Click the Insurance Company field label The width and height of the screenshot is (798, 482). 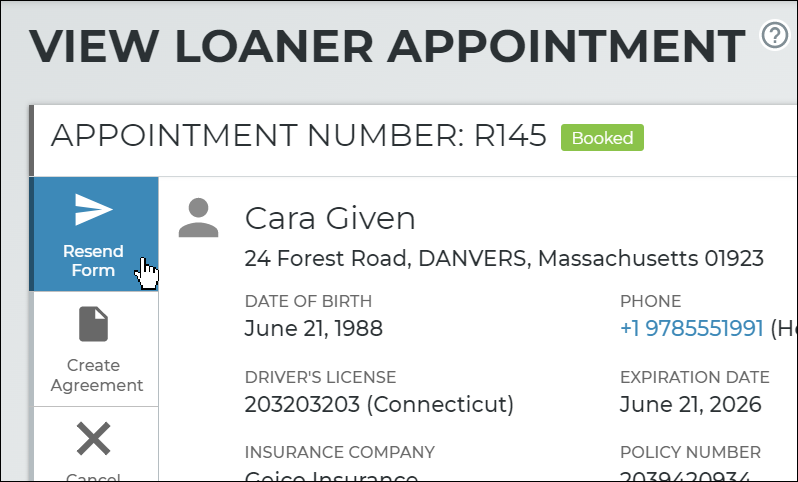(339, 452)
